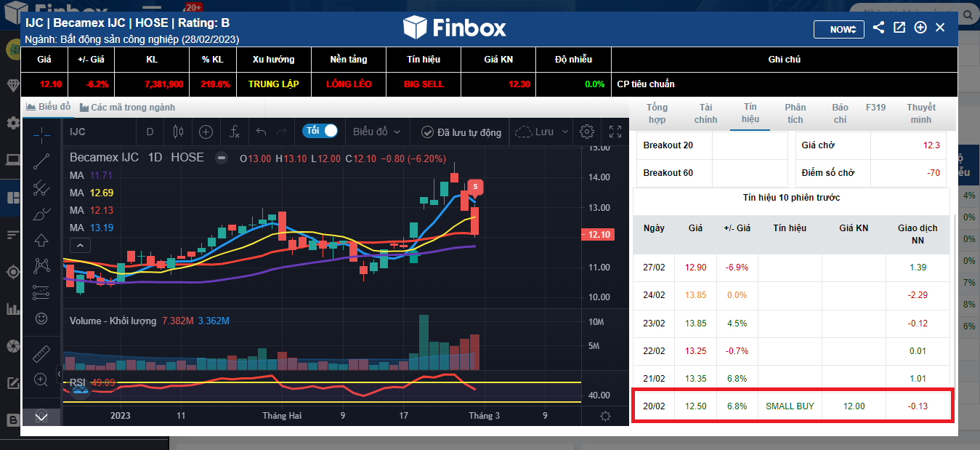
Task: Click the Breakout 20 label
Action: click(x=668, y=145)
